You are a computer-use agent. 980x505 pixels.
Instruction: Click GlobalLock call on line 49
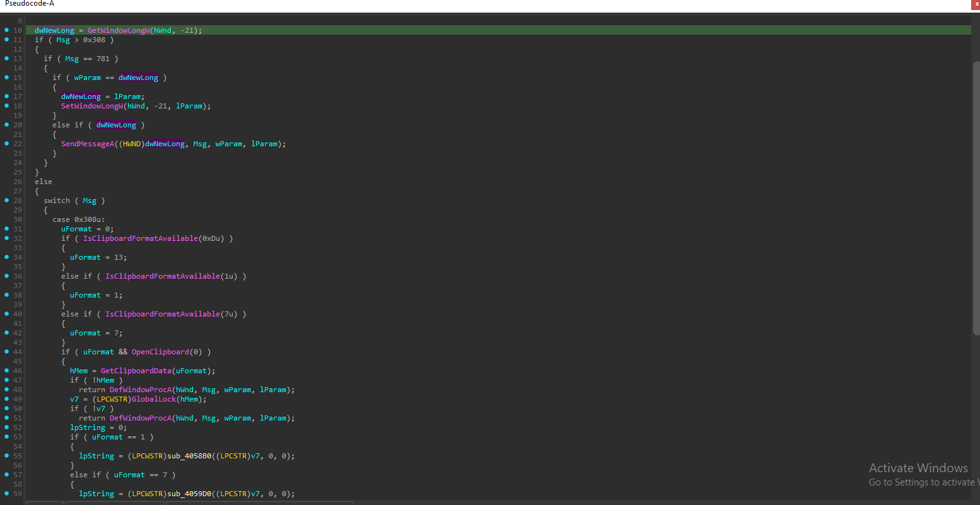pyautogui.click(x=154, y=399)
